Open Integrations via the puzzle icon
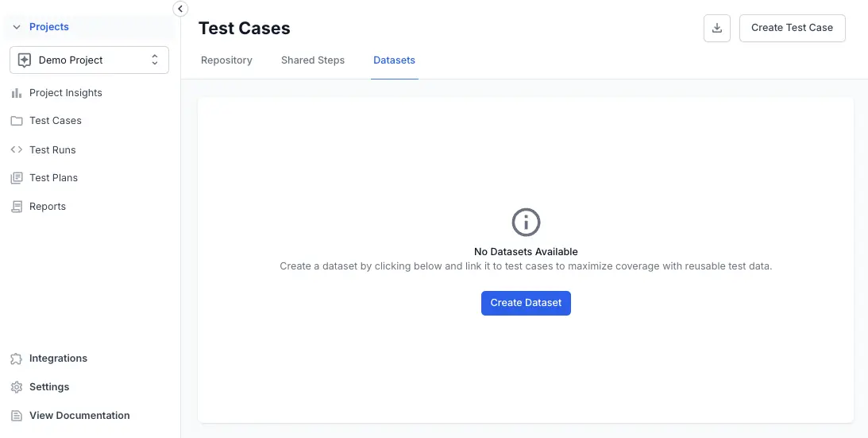868x438 pixels. (x=16, y=359)
